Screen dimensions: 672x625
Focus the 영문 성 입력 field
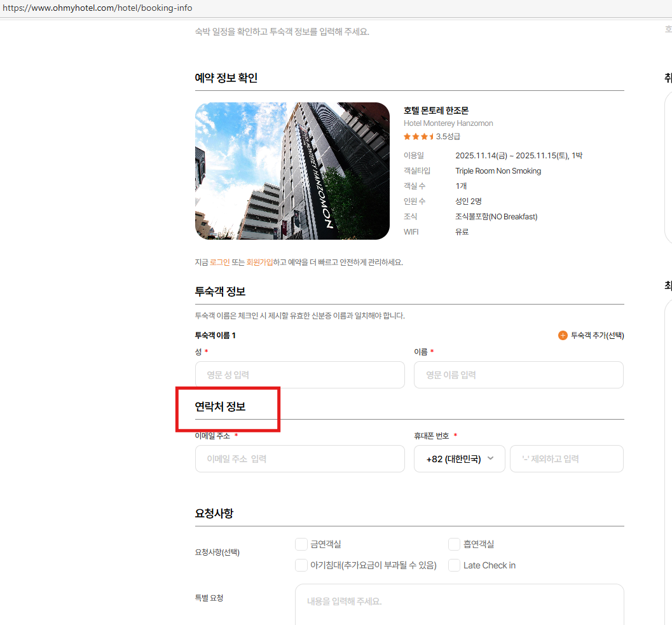tap(300, 374)
